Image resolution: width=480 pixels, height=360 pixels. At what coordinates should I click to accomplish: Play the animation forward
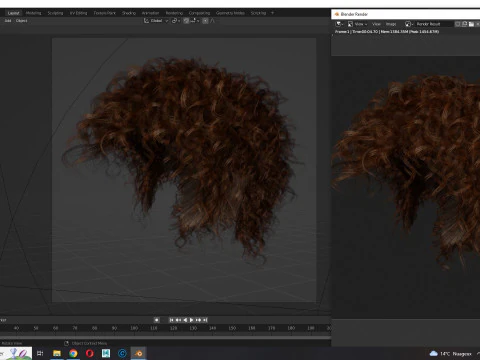tap(191, 320)
